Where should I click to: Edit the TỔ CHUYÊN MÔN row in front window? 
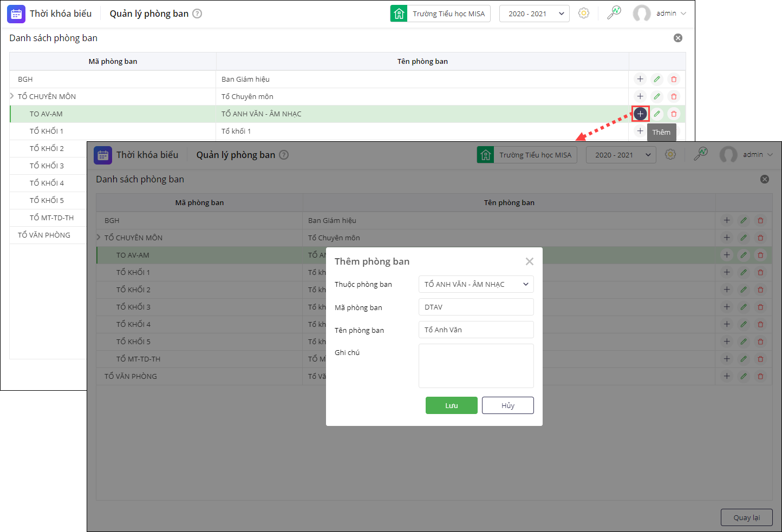click(744, 238)
